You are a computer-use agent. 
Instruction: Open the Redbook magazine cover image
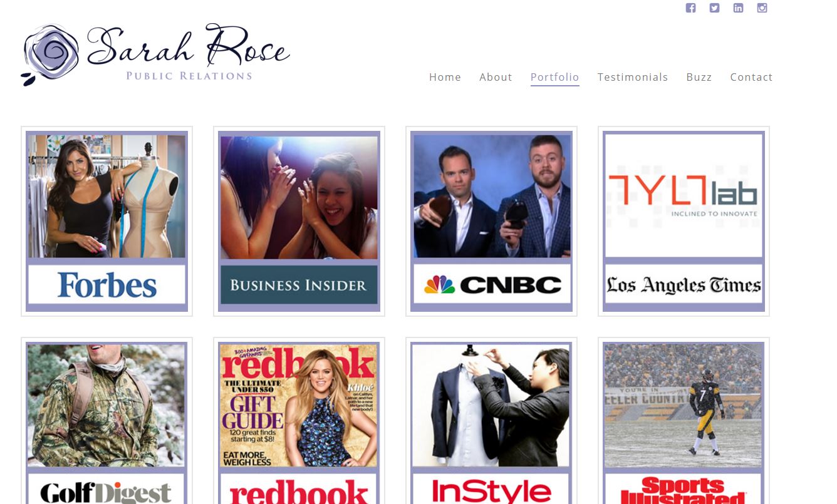point(299,405)
